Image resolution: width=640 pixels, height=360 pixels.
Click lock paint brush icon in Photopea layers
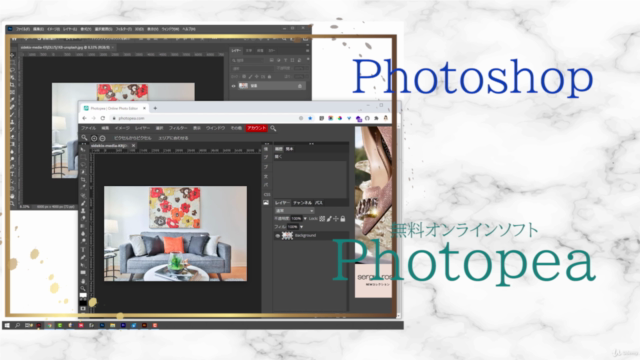tap(329, 219)
